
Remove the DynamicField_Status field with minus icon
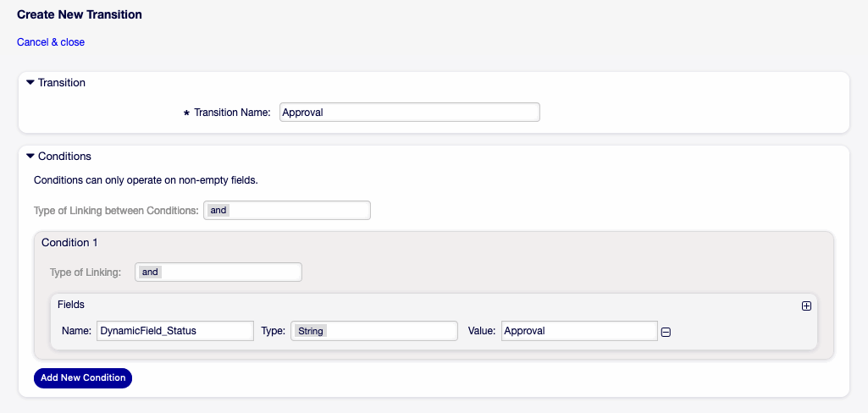pos(666,332)
